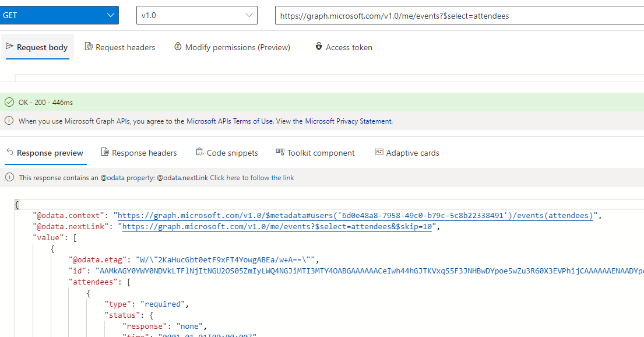
Task: Click the Response headers document icon
Action: coord(105,152)
